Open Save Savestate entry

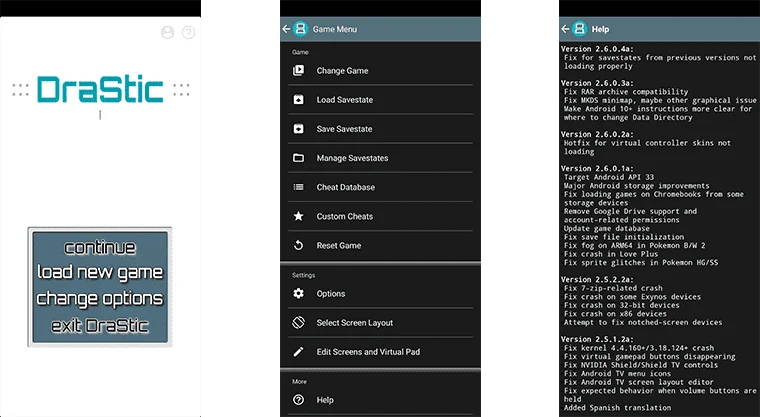[380, 129]
